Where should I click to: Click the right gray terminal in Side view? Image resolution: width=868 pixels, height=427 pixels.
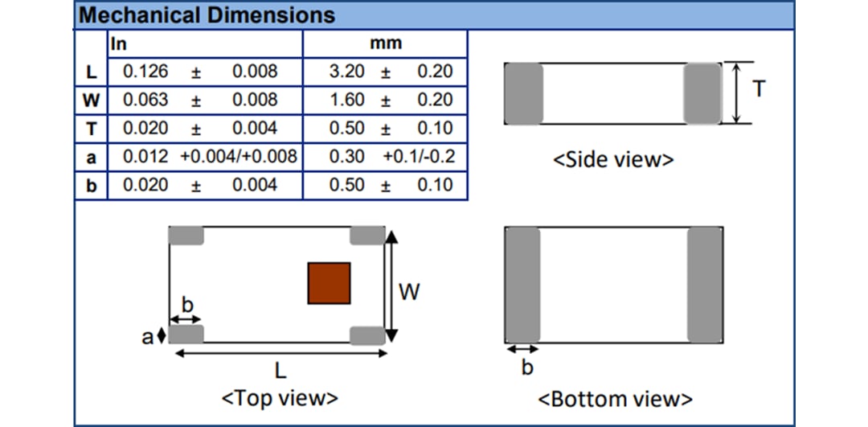(x=702, y=93)
